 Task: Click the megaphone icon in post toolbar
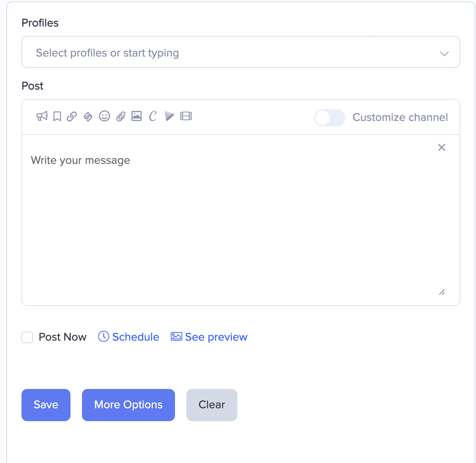click(x=42, y=116)
